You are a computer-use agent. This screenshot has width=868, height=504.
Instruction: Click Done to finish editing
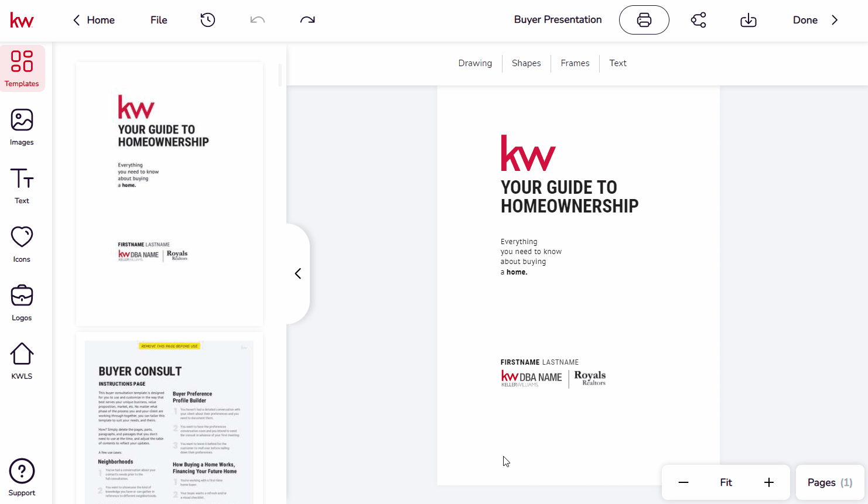point(805,20)
